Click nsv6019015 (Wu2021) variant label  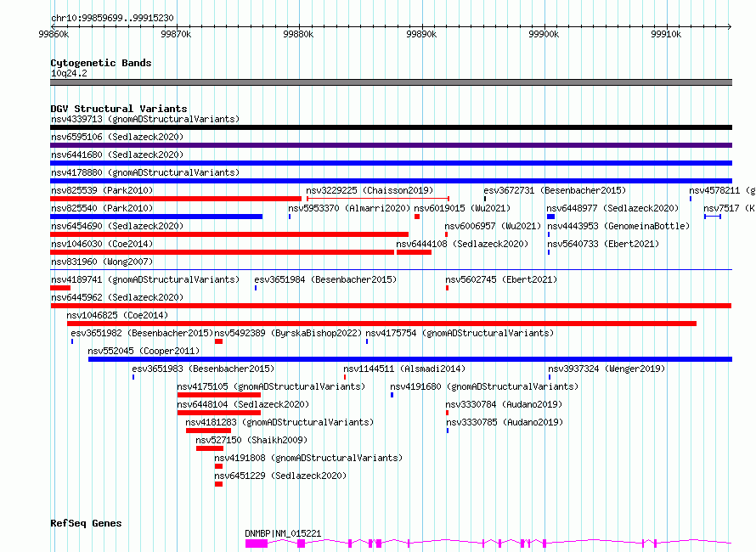[462, 208]
